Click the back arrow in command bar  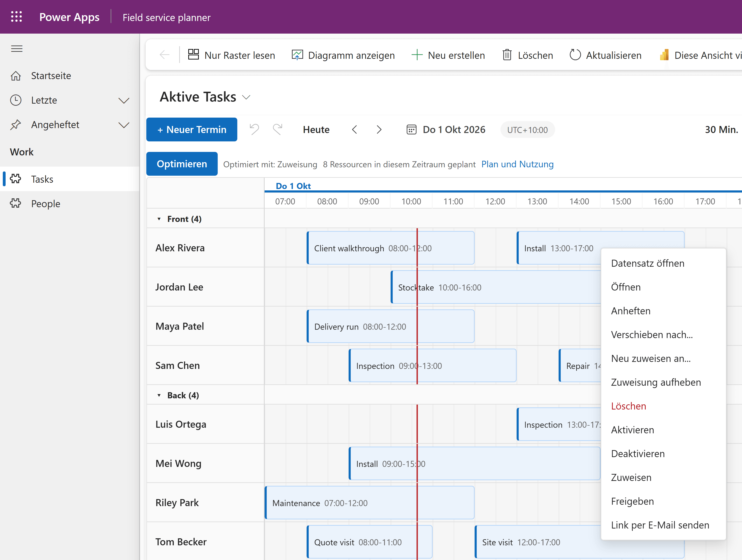point(164,55)
